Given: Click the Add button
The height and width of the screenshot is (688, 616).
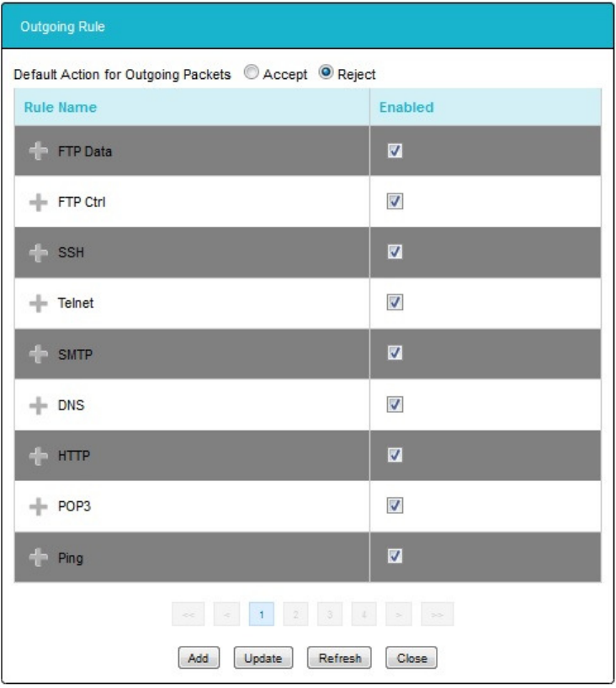Looking at the screenshot, I should (x=199, y=658).
